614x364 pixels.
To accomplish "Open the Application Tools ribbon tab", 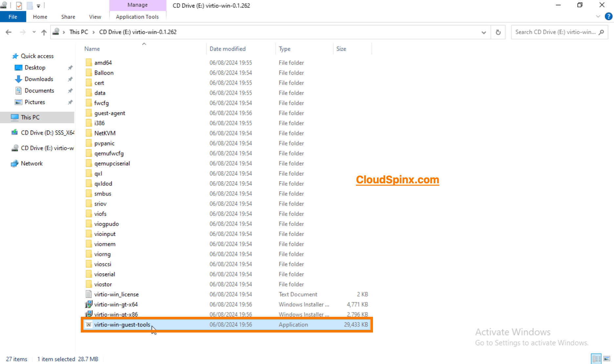I will tap(138, 16).
